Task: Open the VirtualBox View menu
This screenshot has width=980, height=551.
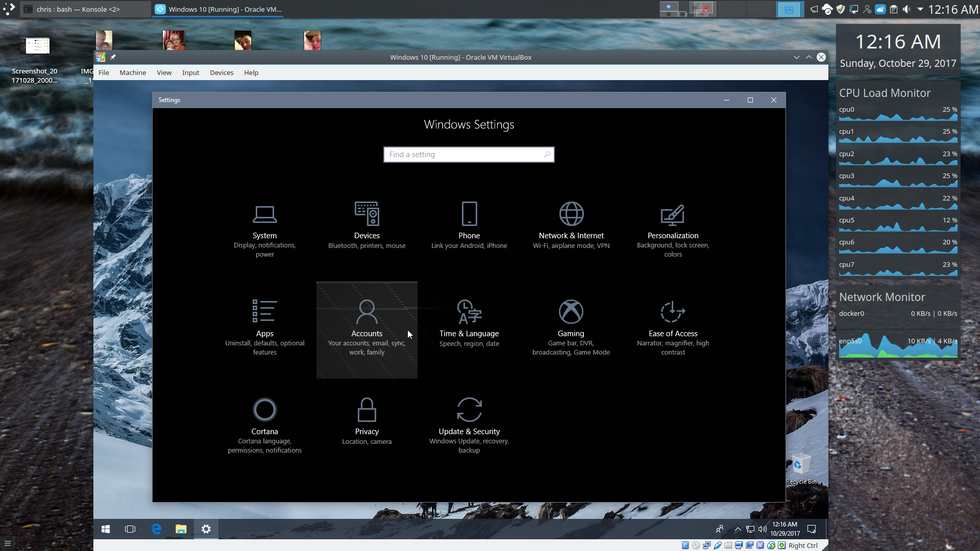Action: pyautogui.click(x=164, y=72)
